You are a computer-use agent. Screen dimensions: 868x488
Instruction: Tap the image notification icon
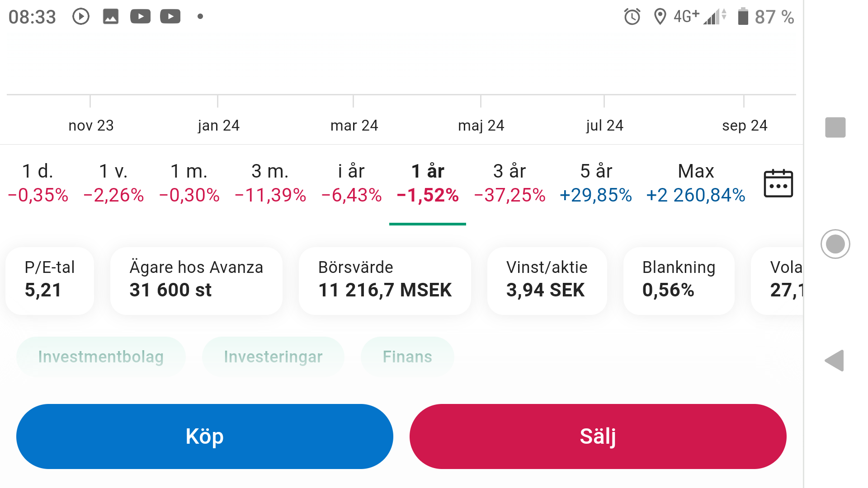110,17
